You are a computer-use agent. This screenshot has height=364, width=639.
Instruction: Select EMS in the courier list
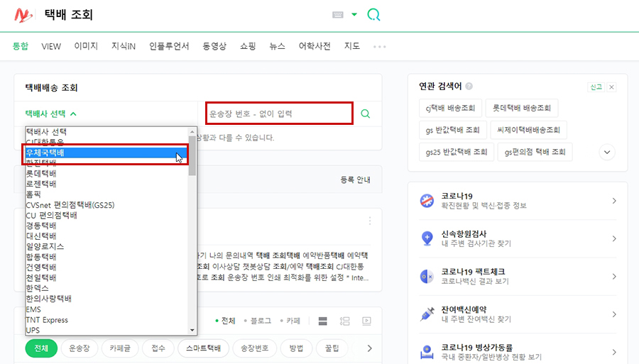[106, 309]
